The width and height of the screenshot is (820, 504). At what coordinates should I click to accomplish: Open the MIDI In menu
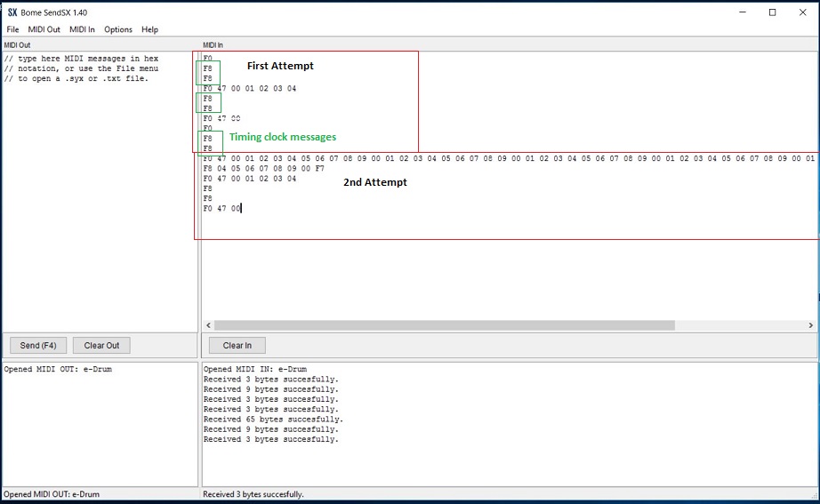(x=82, y=29)
